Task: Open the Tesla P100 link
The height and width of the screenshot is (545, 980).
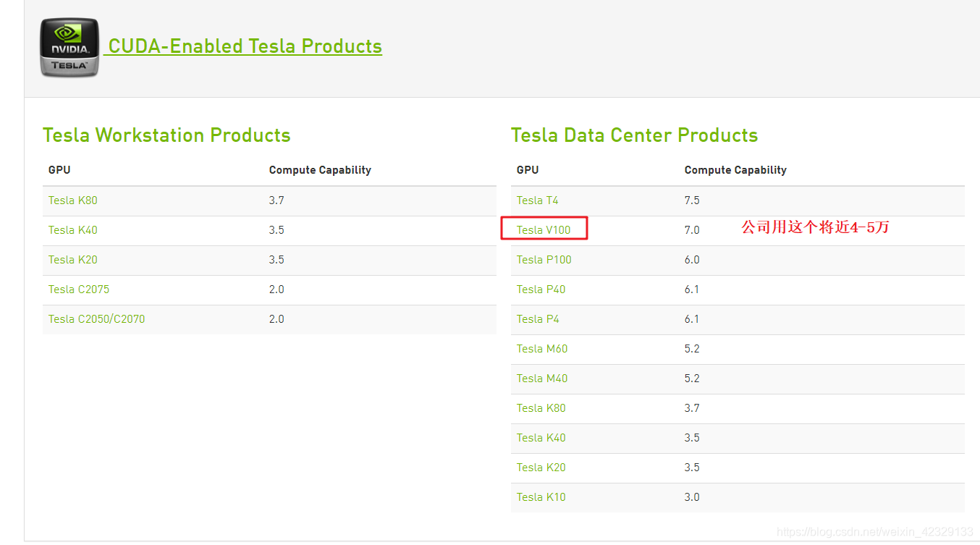Action: coord(544,260)
